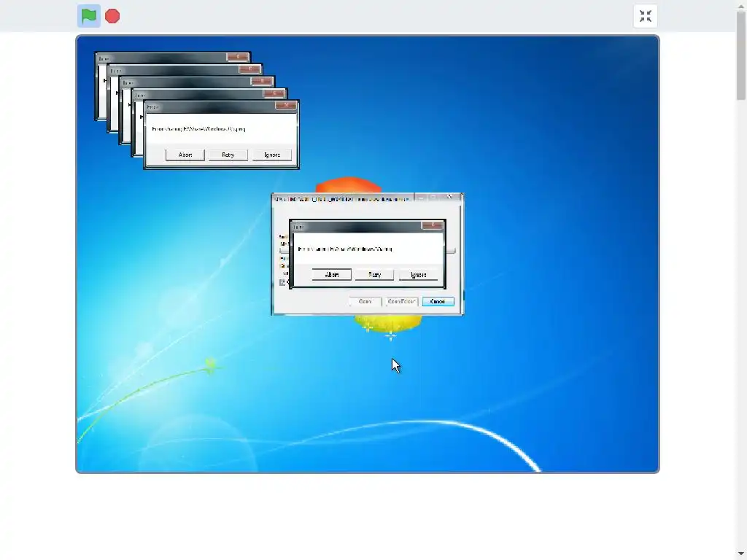This screenshot has height=560, width=747.
Task: Click Cancel in the download dialog
Action: pos(438,301)
